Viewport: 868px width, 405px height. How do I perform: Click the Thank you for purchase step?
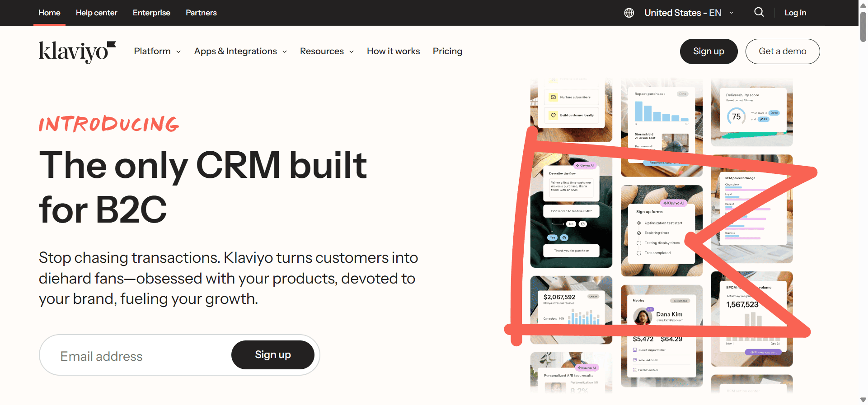[571, 251]
